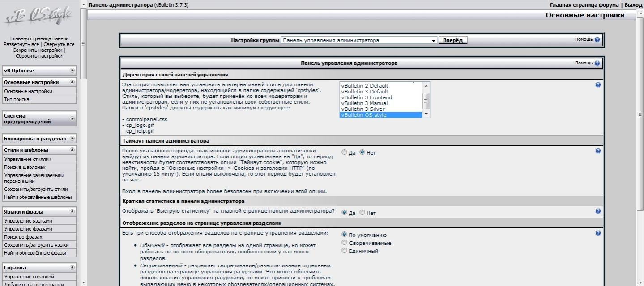644x286 pixels.
Task: Select По умолчанию forum display mode
Action: pyautogui.click(x=344, y=235)
